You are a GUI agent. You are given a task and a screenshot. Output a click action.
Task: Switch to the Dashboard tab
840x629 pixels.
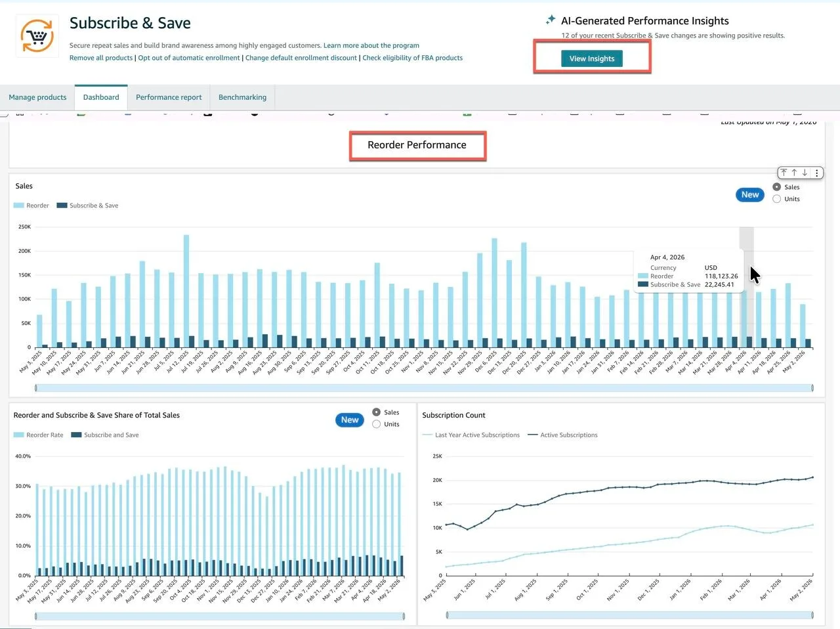point(101,97)
